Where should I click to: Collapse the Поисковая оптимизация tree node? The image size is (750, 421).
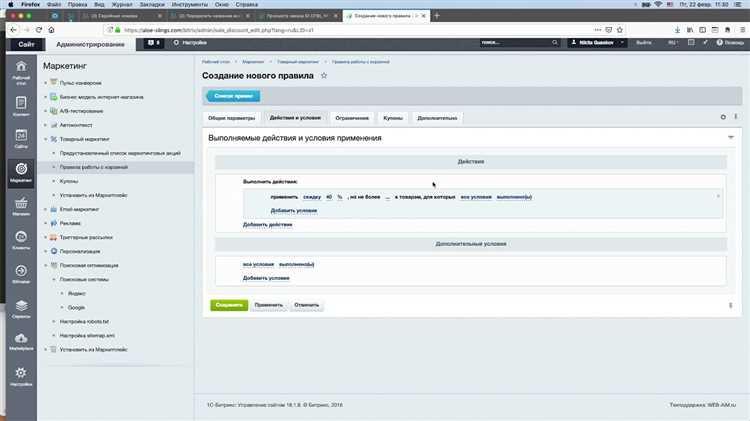click(x=45, y=266)
